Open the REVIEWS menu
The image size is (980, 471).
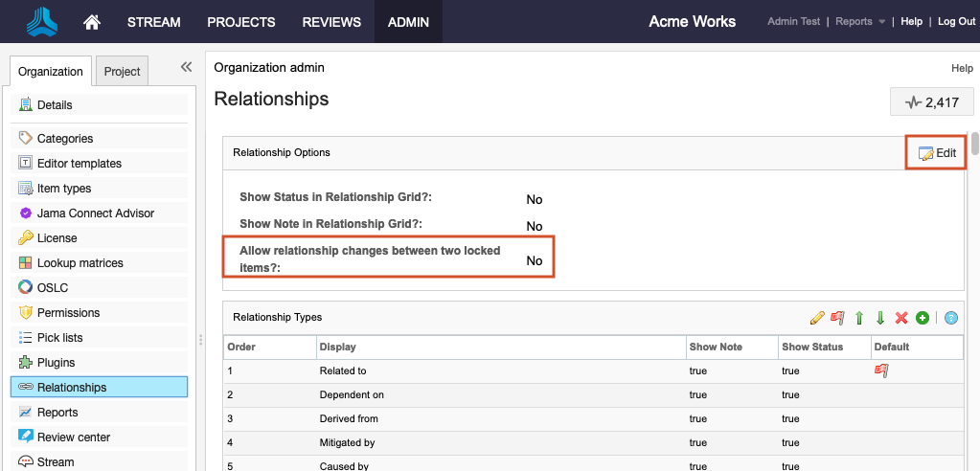click(x=331, y=22)
